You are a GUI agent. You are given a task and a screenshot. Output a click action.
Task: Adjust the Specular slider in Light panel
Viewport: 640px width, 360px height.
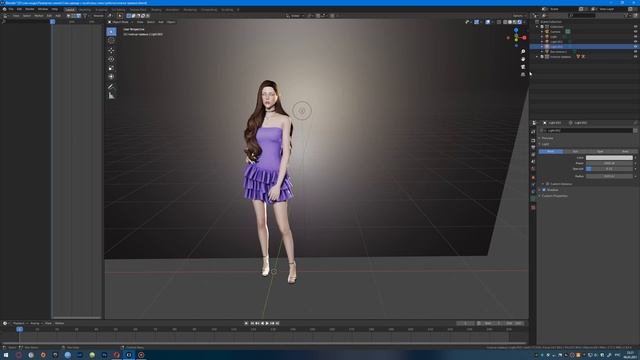point(609,169)
